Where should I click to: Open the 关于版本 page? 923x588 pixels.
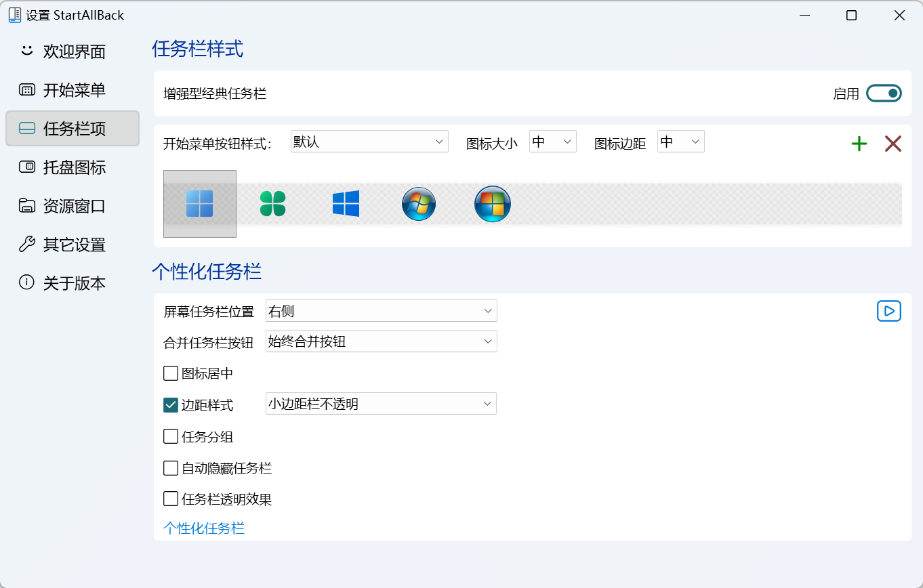(73, 283)
